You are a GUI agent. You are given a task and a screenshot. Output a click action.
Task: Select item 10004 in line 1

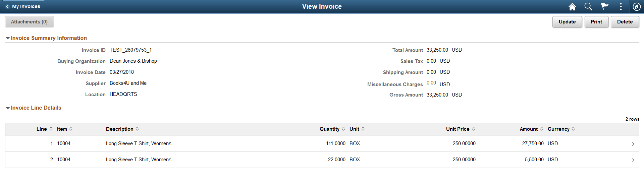[x=64, y=143]
